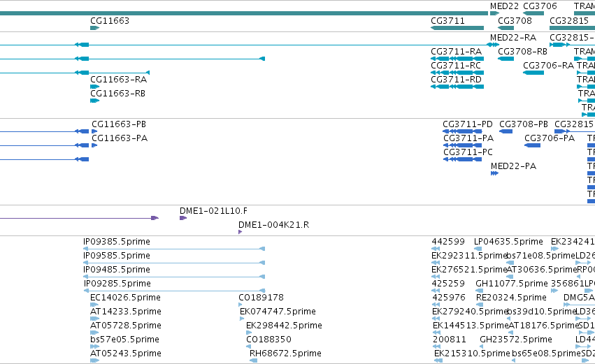Open the CG3708 gene label
The image size is (595, 364).
[x=515, y=21]
